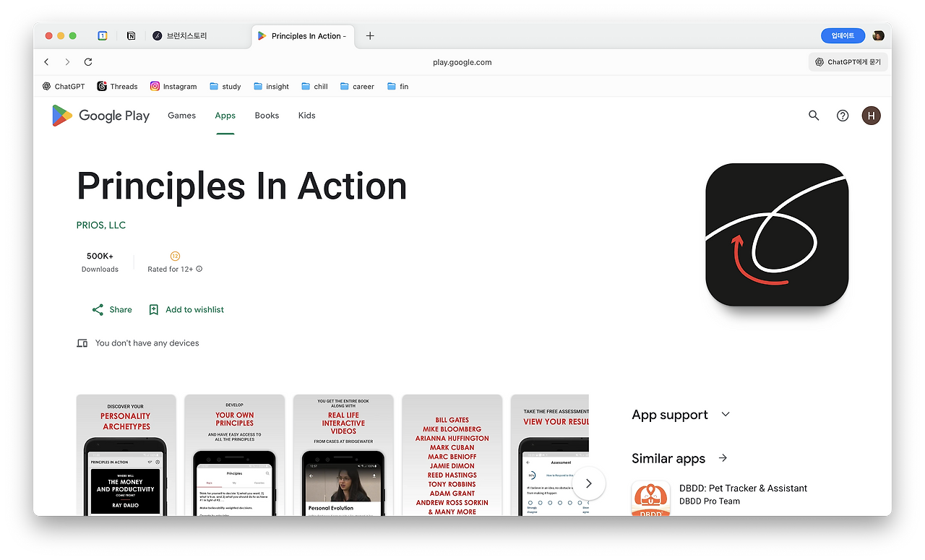Go forward with the browser forward arrow
The width and height of the screenshot is (925, 560).
point(67,62)
